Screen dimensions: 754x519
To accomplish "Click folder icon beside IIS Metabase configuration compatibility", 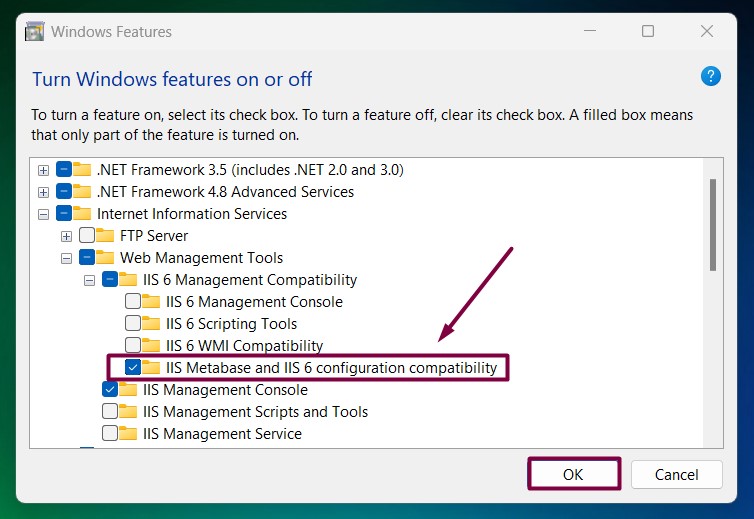I will point(151,367).
